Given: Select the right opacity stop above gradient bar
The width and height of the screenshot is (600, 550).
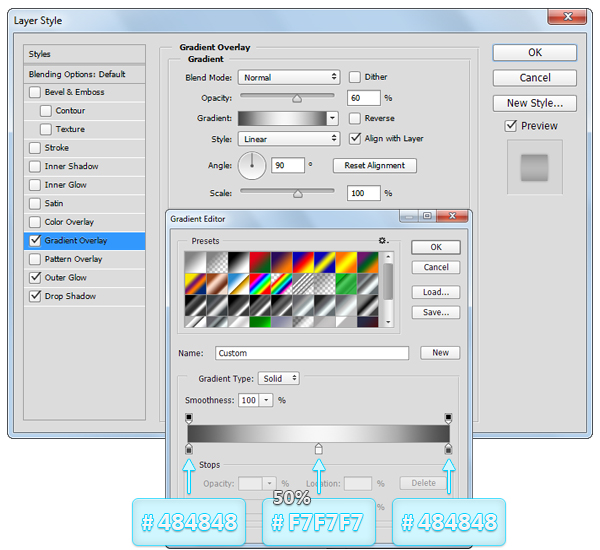Looking at the screenshot, I should tap(448, 417).
